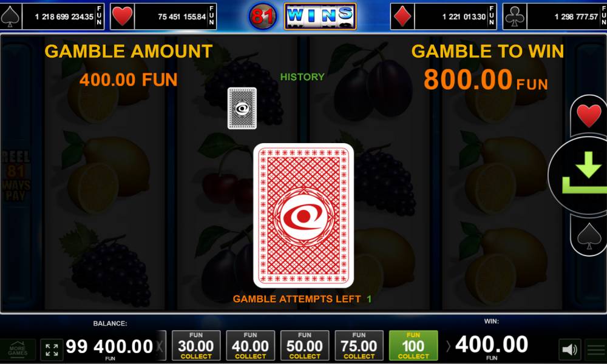Click the heart jackpot icon
The image size is (607, 364).
click(123, 16)
